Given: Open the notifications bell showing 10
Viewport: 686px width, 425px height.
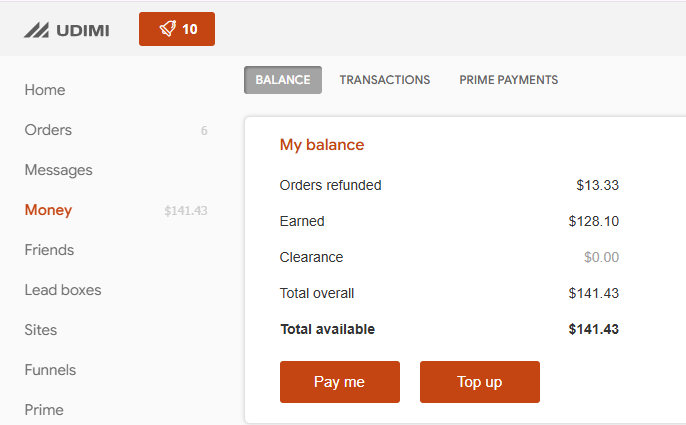Looking at the screenshot, I should coord(177,29).
